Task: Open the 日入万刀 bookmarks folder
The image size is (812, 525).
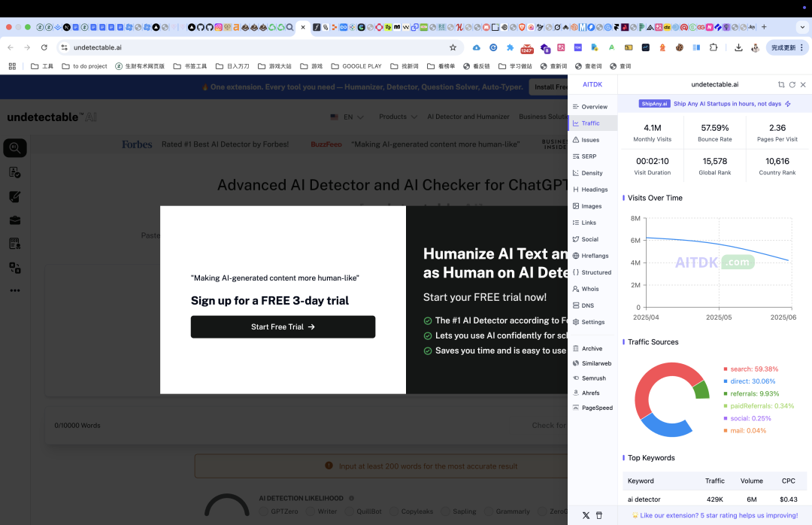Action: 232,66
